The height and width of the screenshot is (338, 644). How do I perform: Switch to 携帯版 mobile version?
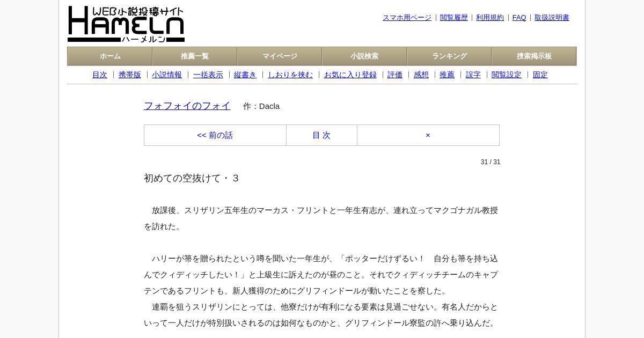coord(130,75)
